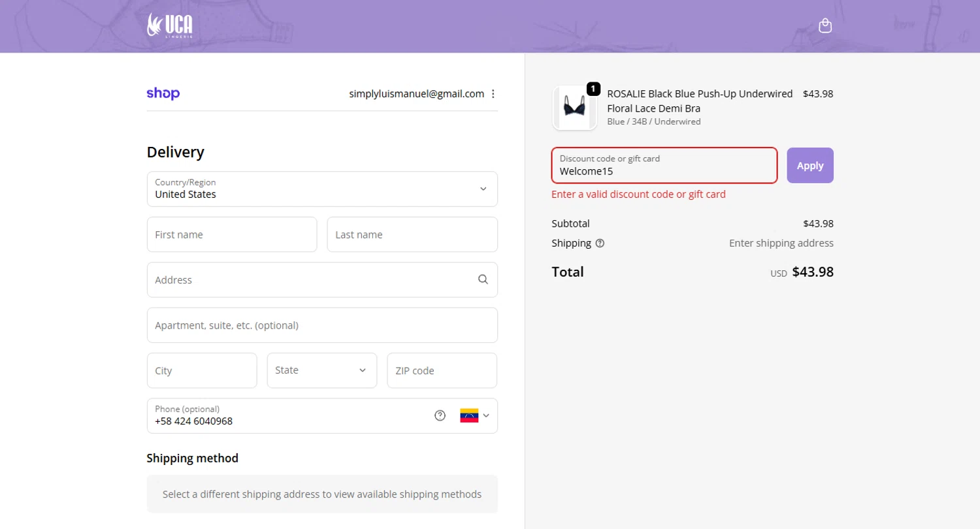980x529 pixels.
Task: Focus the Last name field
Action: tap(412, 234)
